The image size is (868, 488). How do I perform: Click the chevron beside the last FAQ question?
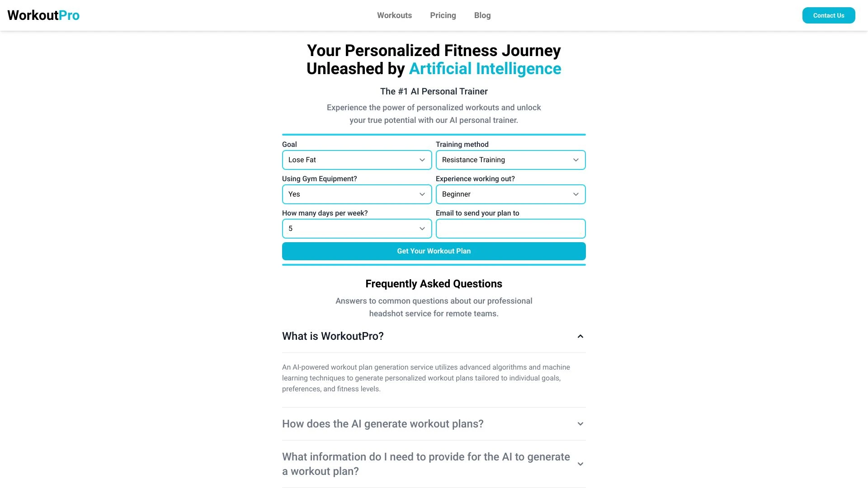(x=580, y=464)
